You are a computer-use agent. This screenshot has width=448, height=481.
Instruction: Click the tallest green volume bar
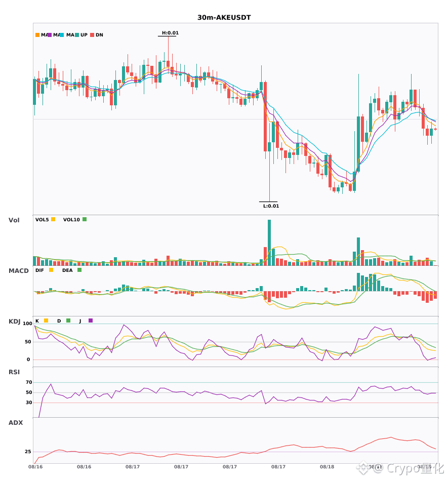269,243
